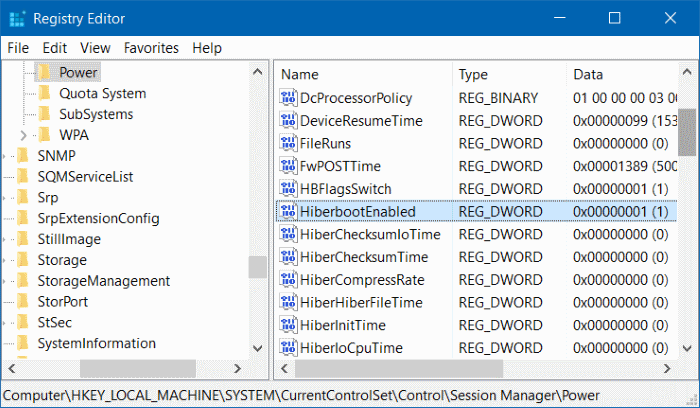The width and height of the screenshot is (700, 408).
Task: Click the Storage folder icon
Action: click(23, 259)
